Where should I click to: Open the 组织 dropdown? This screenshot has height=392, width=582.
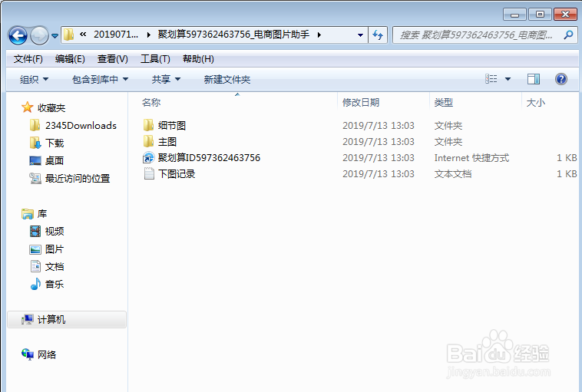(x=34, y=79)
